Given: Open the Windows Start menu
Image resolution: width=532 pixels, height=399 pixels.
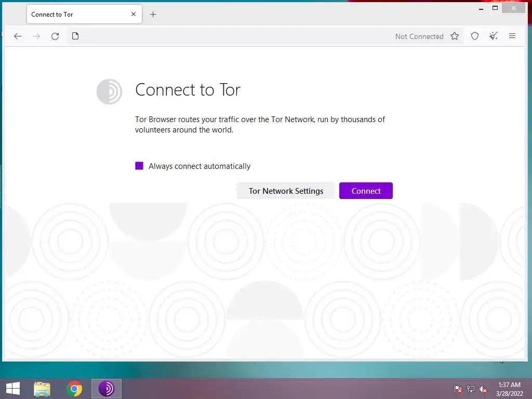Looking at the screenshot, I should click(x=13, y=389).
